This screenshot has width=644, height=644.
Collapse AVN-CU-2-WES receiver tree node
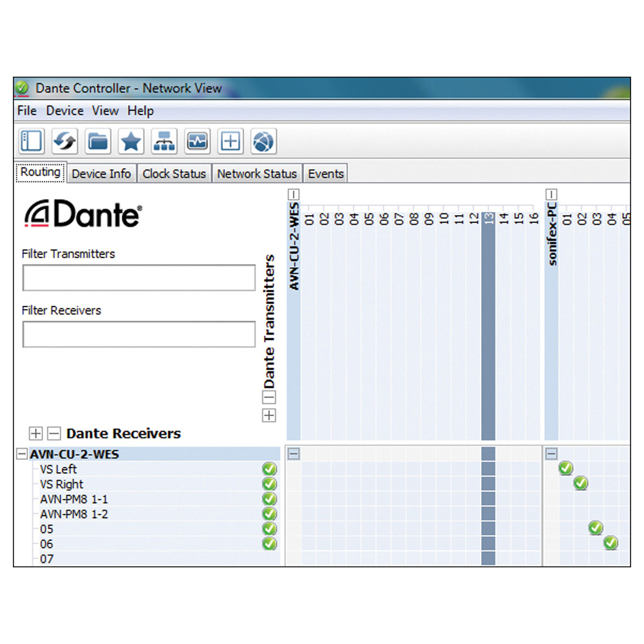(22, 454)
